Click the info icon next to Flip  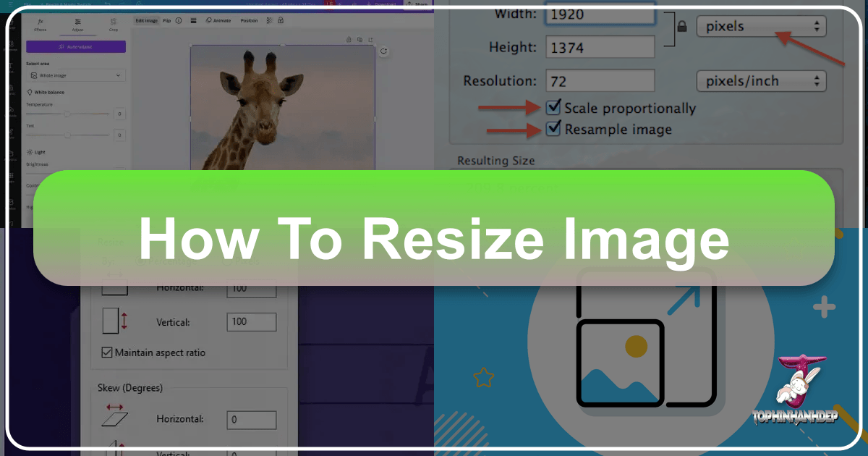coord(179,20)
